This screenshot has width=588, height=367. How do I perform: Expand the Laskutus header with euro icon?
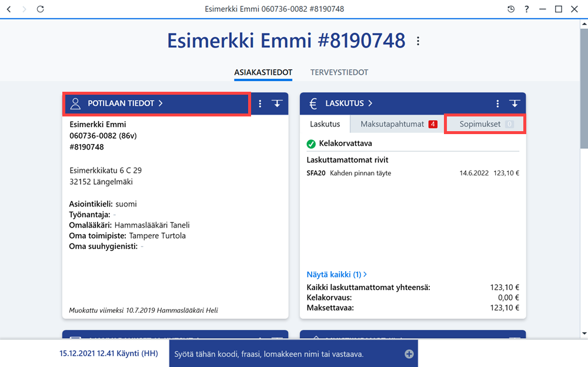pyautogui.click(x=340, y=104)
